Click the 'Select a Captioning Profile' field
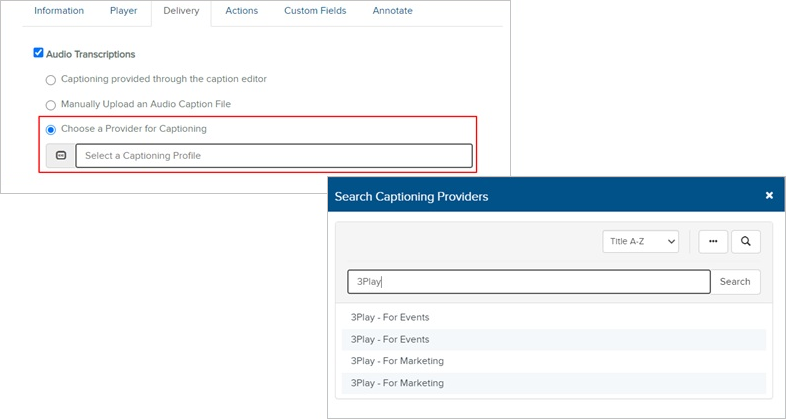The height and width of the screenshot is (419, 786). click(x=273, y=156)
